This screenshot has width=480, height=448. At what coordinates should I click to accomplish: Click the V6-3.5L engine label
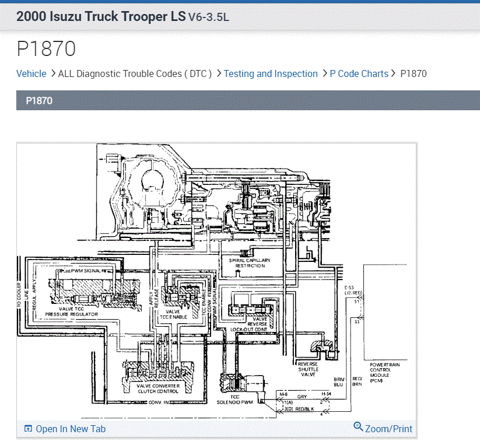208,17
